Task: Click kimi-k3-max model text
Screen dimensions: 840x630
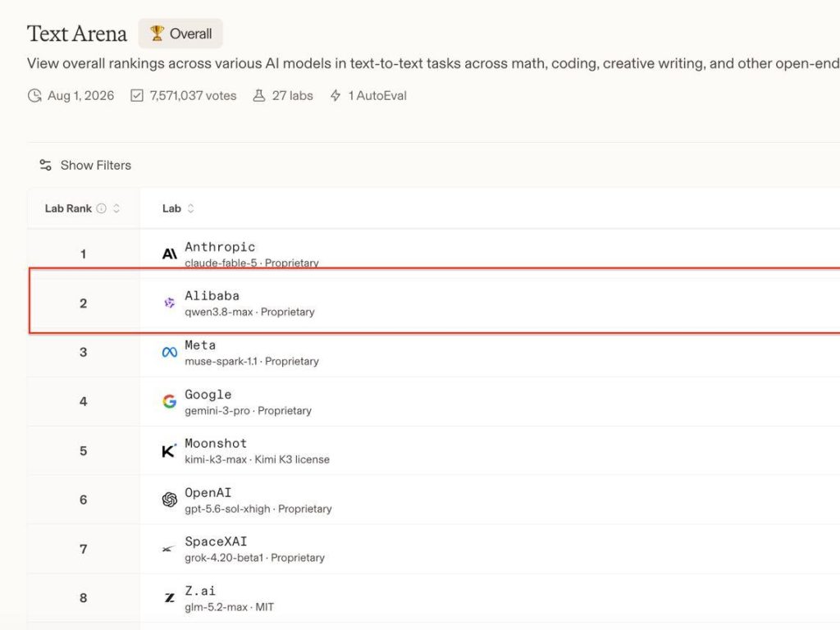Action: tap(216, 459)
